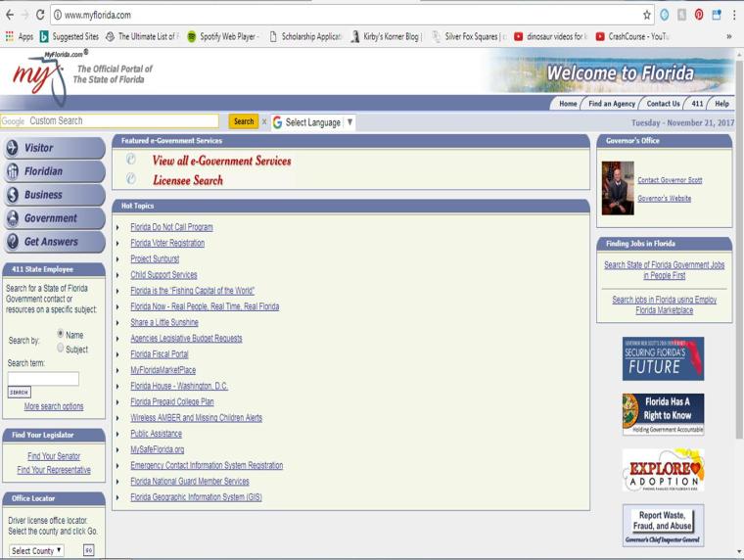Click the Visitor globe icon in sidebar
This screenshot has height=560, width=744.
coord(12,148)
